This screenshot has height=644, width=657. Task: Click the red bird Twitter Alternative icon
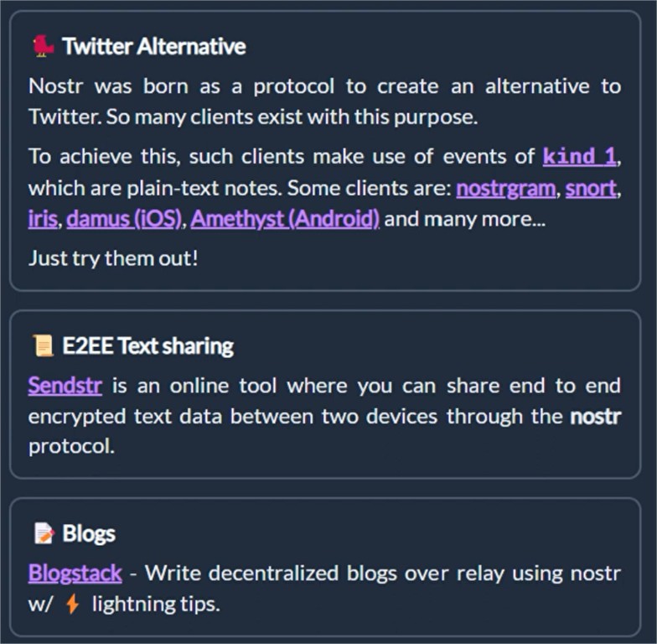(44, 46)
